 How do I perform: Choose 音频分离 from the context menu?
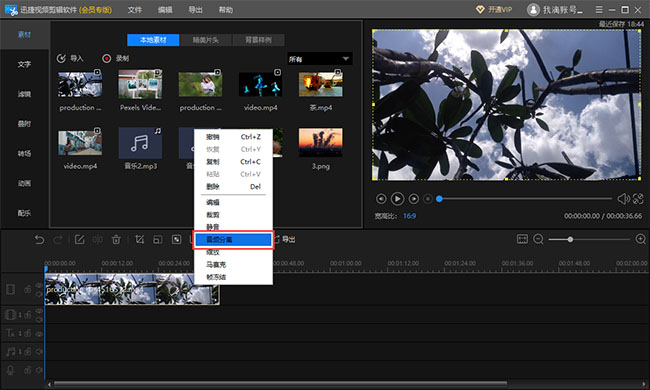coord(233,240)
